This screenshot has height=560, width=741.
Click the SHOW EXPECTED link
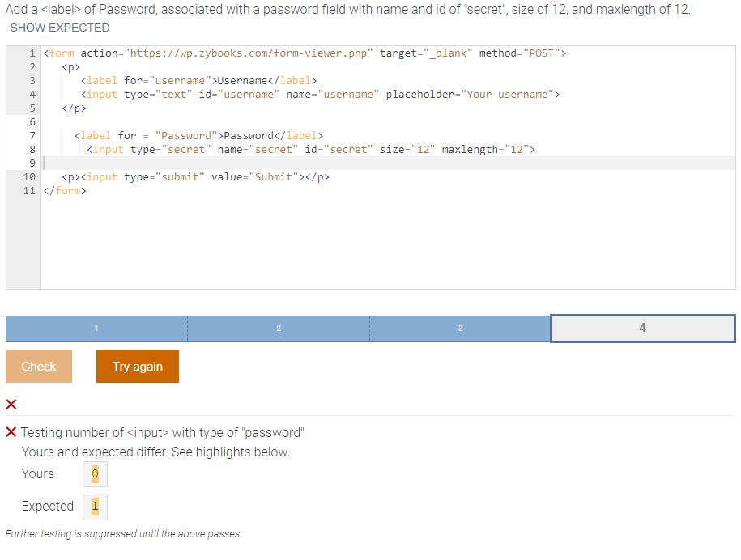point(59,28)
